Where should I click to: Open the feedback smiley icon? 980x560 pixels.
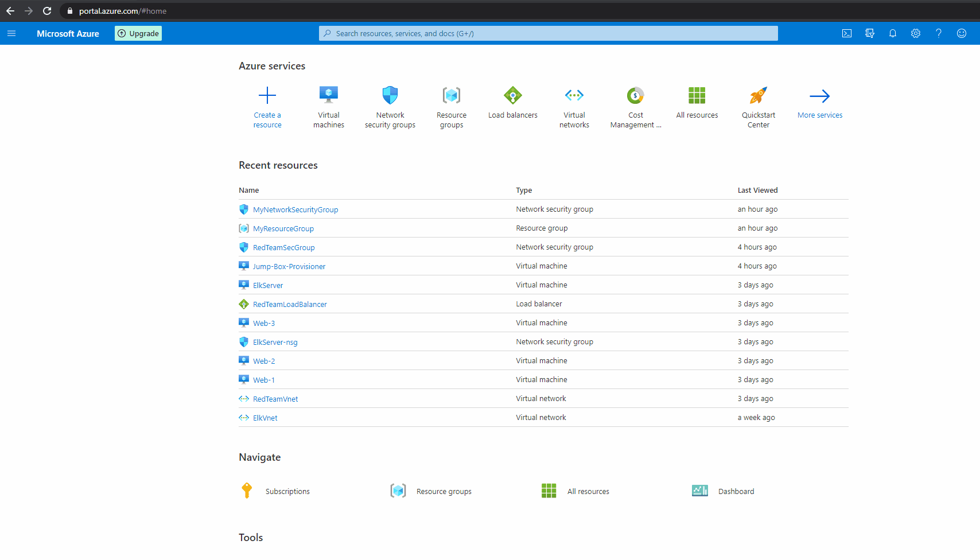tap(962, 33)
